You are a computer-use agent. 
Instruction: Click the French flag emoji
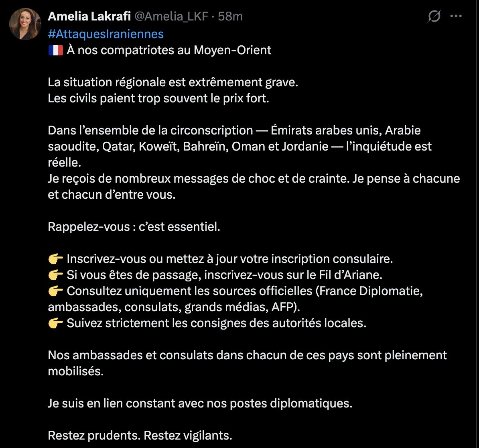pos(55,50)
